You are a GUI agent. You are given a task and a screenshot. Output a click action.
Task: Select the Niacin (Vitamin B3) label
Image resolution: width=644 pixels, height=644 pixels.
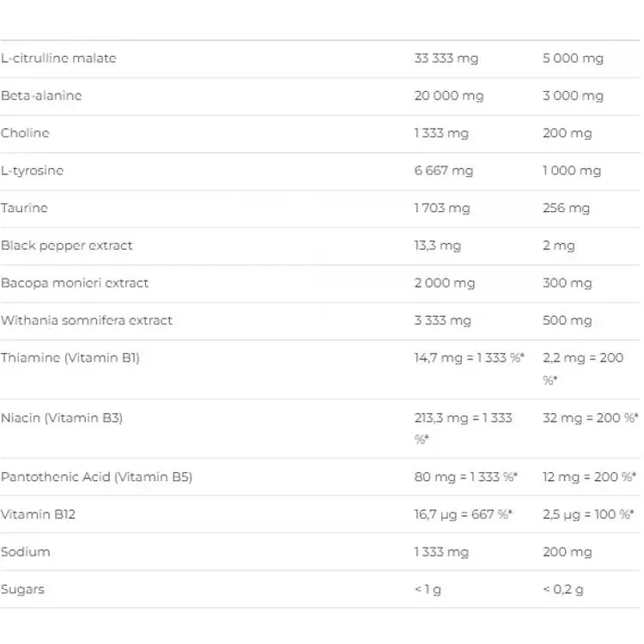[x=62, y=417]
